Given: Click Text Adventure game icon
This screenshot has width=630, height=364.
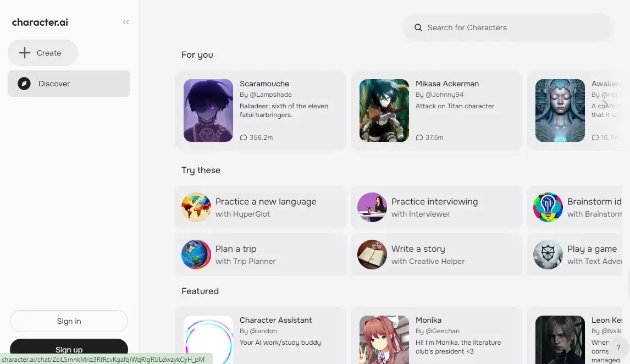Looking at the screenshot, I should (548, 255).
